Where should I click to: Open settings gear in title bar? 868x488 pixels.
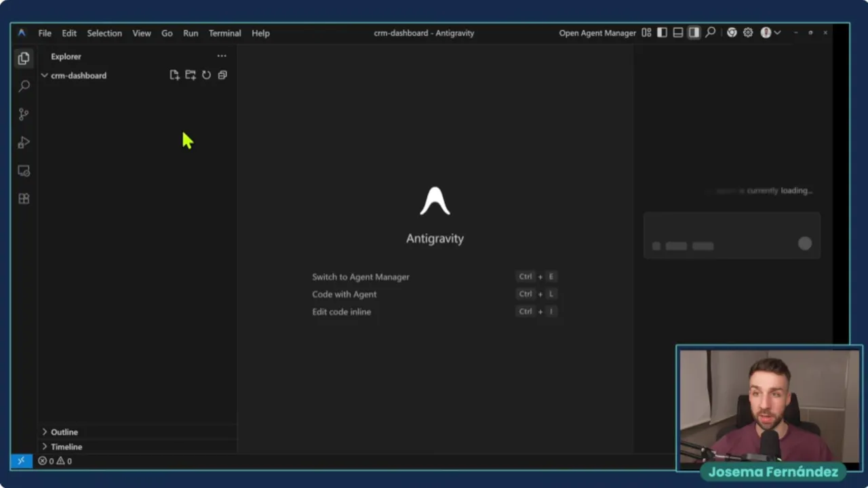coord(748,33)
